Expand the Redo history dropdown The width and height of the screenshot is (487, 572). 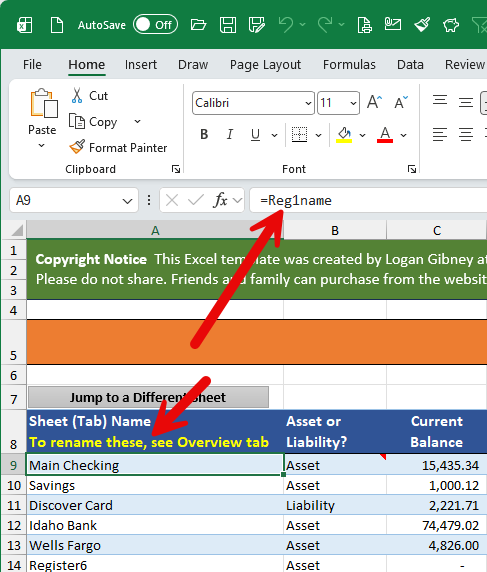(341, 25)
